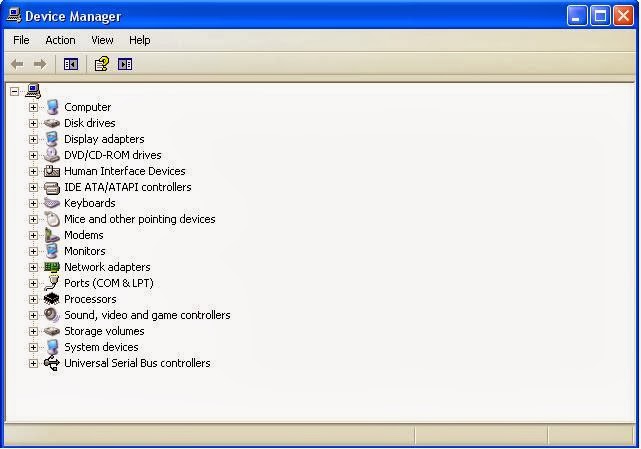Select the Mice and pointing devices icon
This screenshot has height=449, width=641.
point(52,219)
